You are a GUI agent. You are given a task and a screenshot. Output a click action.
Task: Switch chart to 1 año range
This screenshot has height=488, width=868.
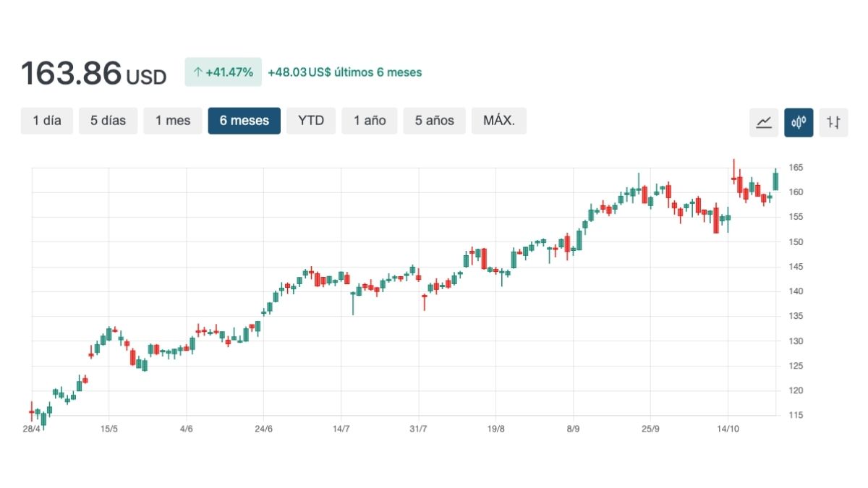pyautogui.click(x=370, y=121)
